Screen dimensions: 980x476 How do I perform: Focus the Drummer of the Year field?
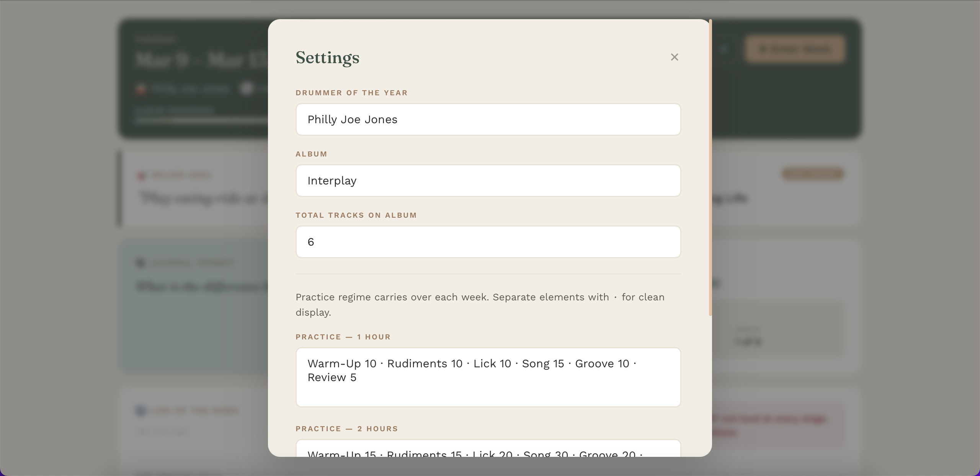pyautogui.click(x=488, y=119)
